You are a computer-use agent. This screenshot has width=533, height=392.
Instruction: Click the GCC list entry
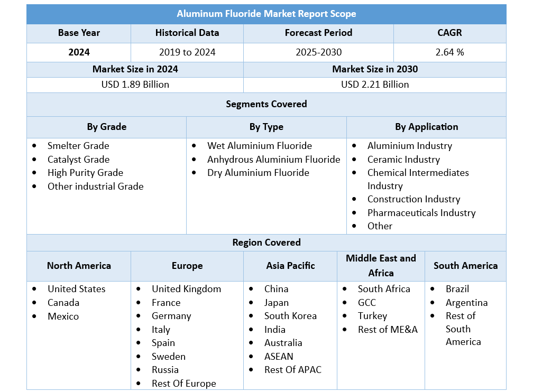coord(367,303)
